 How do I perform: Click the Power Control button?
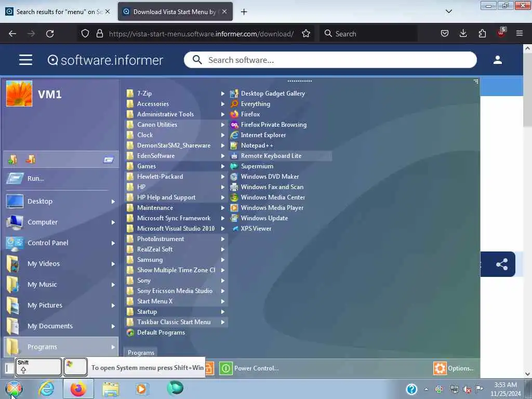point(249,368)
